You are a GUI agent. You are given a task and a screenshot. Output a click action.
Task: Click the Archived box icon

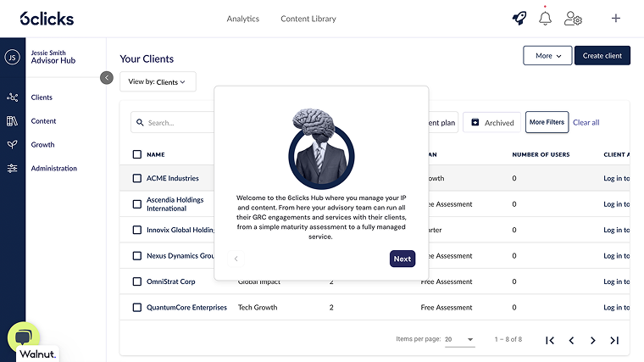pyautogui.click(x=475, y=122)
